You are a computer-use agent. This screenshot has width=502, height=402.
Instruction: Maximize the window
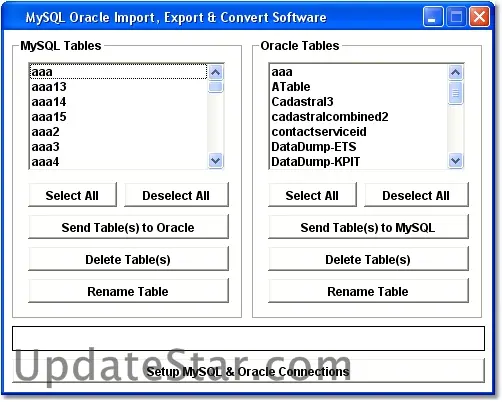pos(456,17)
